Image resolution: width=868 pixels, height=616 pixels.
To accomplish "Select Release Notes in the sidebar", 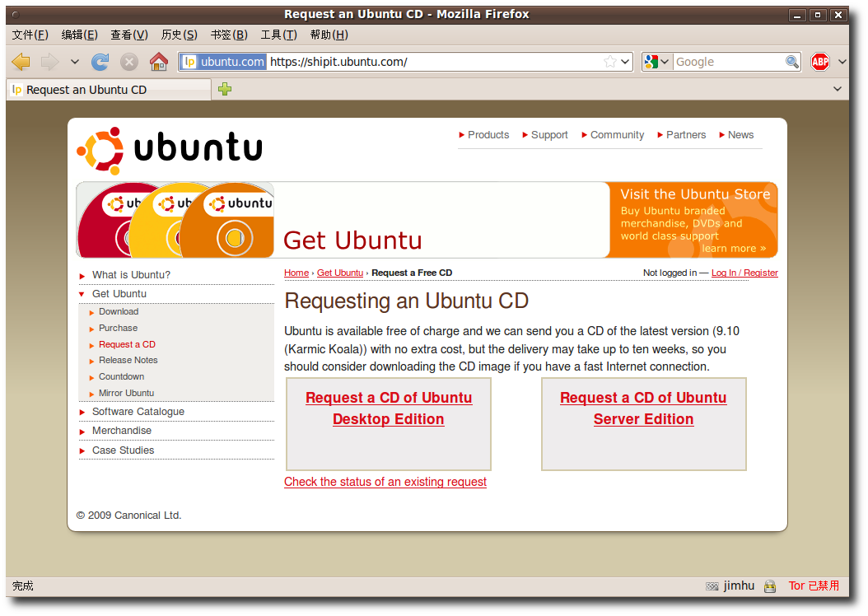I will click(128, 361).
